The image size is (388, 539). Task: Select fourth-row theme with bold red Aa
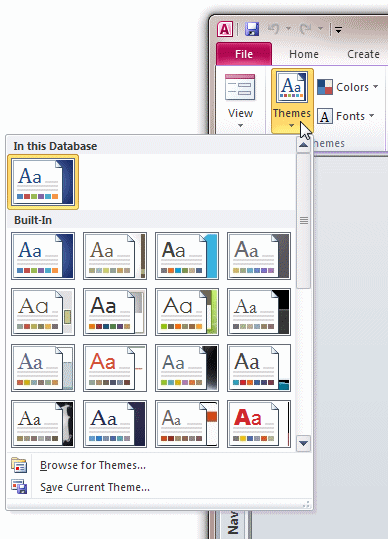[259, 424]
